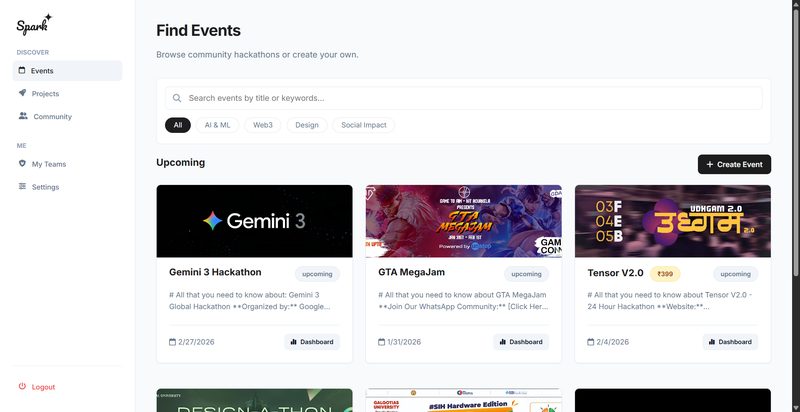Click the Community people icon
Image resolution: width=800 pixels, height=412 pixels.
tap(23, 116)
